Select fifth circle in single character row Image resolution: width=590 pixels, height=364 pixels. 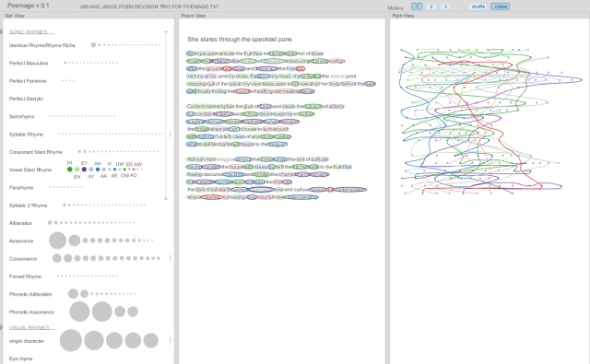tap(151, 340)
